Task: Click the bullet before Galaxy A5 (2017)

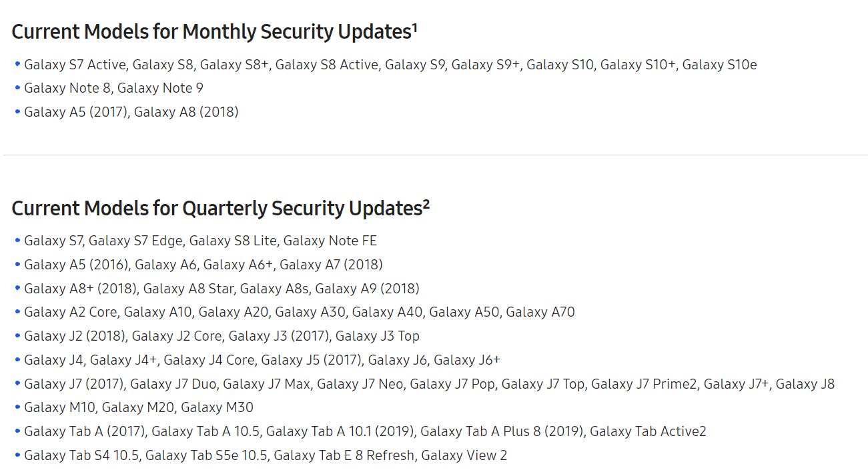Action: tap(17, 112)
